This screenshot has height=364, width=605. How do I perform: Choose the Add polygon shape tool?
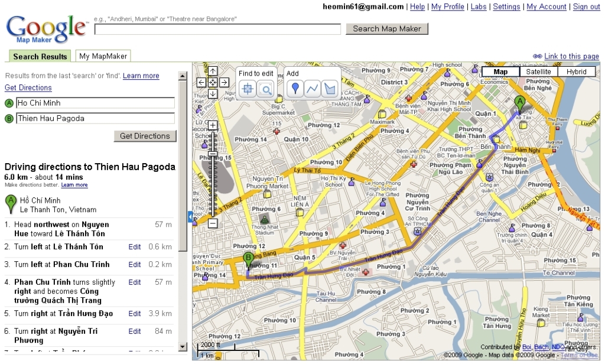pyautogui.click(x=330, y=89)
